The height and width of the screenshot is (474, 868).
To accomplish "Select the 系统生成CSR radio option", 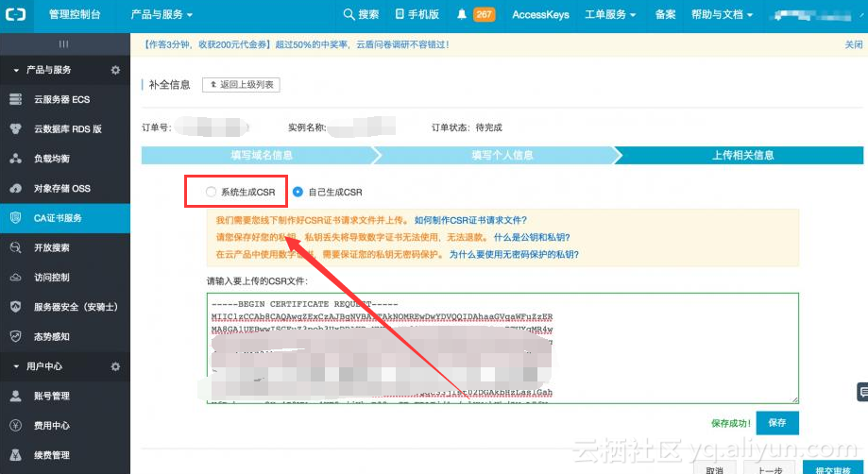I will [211, 192].
